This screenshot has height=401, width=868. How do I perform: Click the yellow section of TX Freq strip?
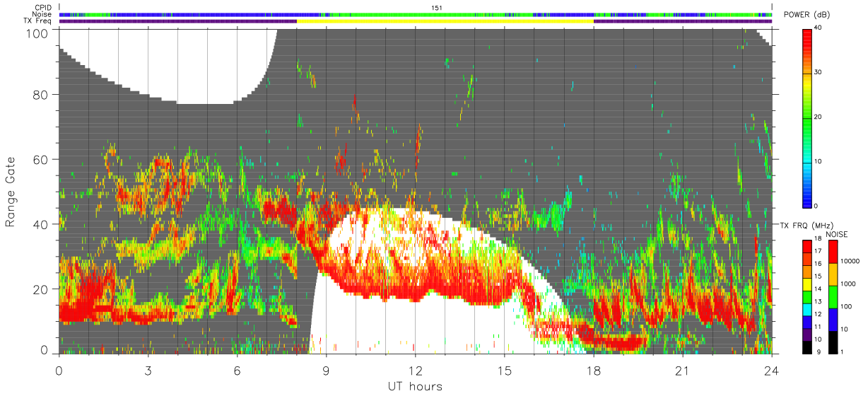445,21
